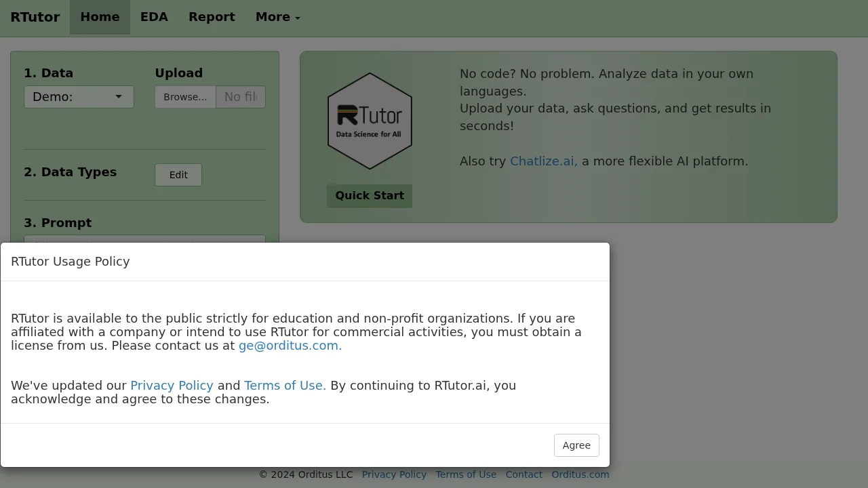The height and width of the screenshot is (488, 868).
Task: Expand the Demo selector caret
Action: point(119,96)
